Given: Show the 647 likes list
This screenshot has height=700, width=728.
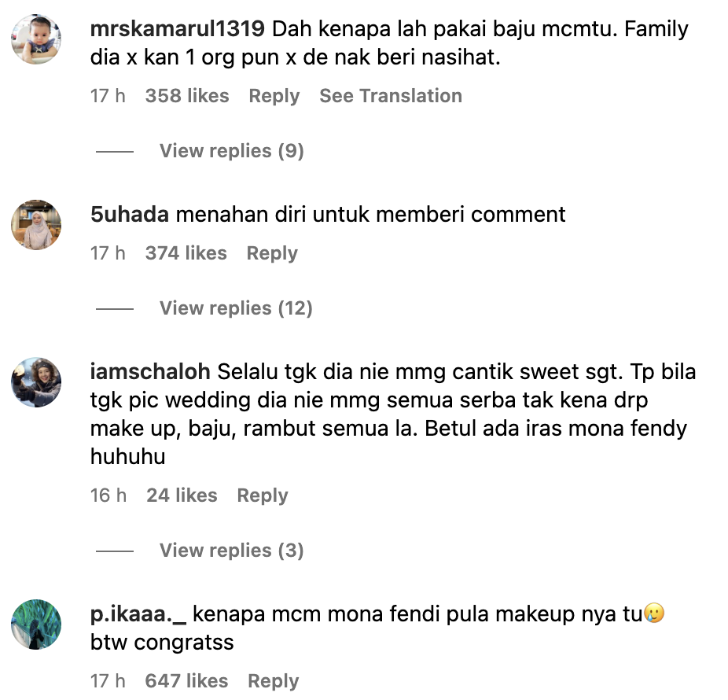Looking at the screenshot, I should (186, 681).
